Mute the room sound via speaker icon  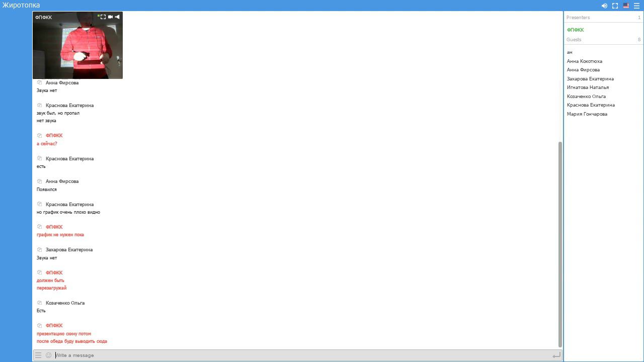(604, 6)
